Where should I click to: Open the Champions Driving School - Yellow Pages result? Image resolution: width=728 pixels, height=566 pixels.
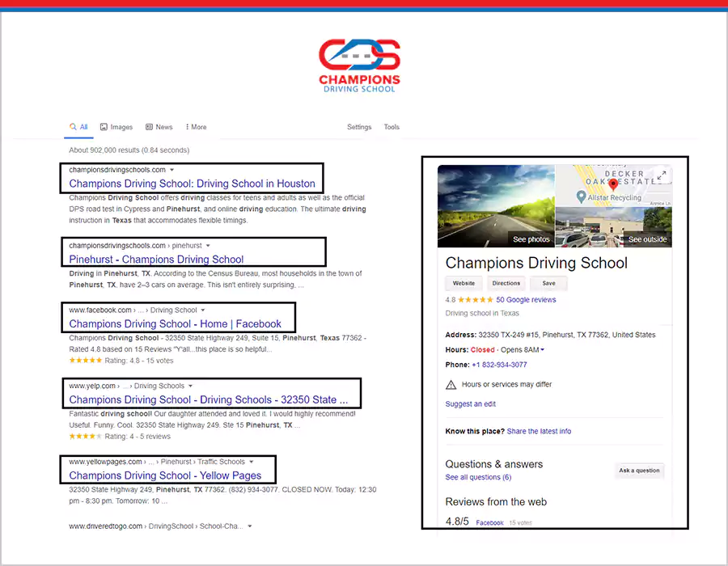(x=165, y=475)
